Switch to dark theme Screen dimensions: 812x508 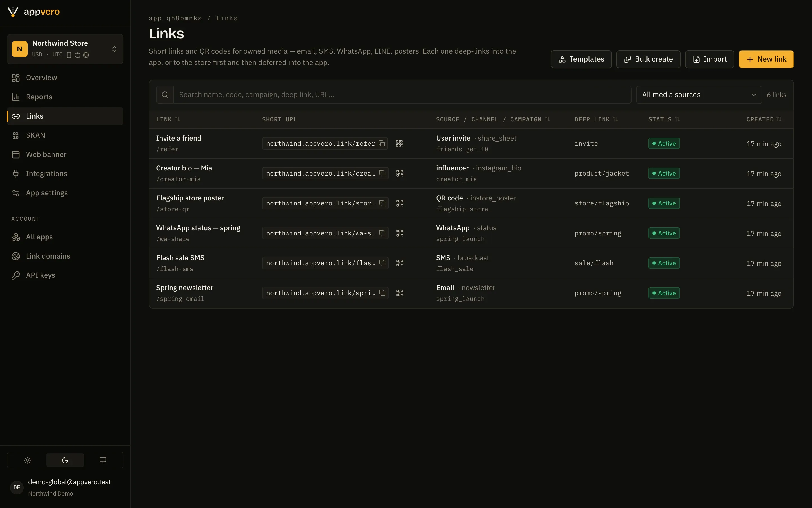point(65,460)
